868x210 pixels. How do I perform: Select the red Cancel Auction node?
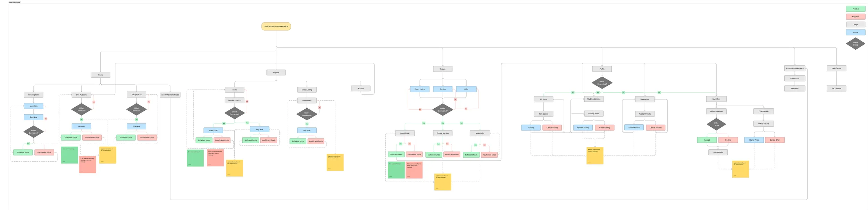(x=656, y=128)
